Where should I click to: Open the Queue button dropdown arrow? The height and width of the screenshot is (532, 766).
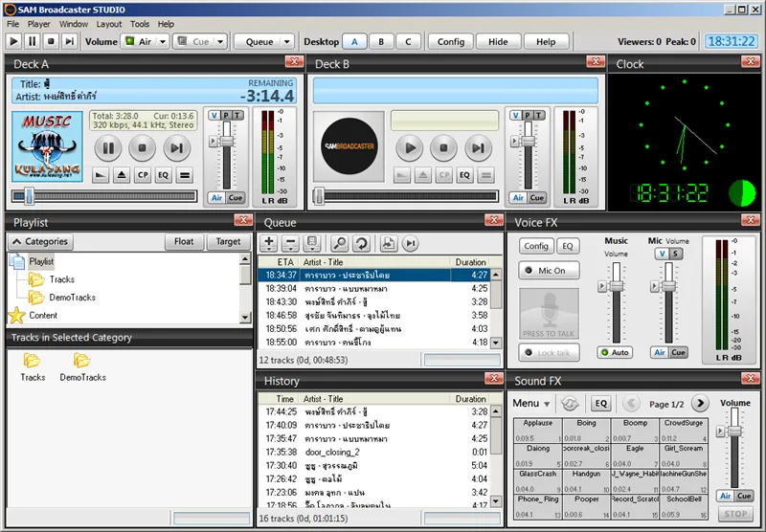(287, 41)
